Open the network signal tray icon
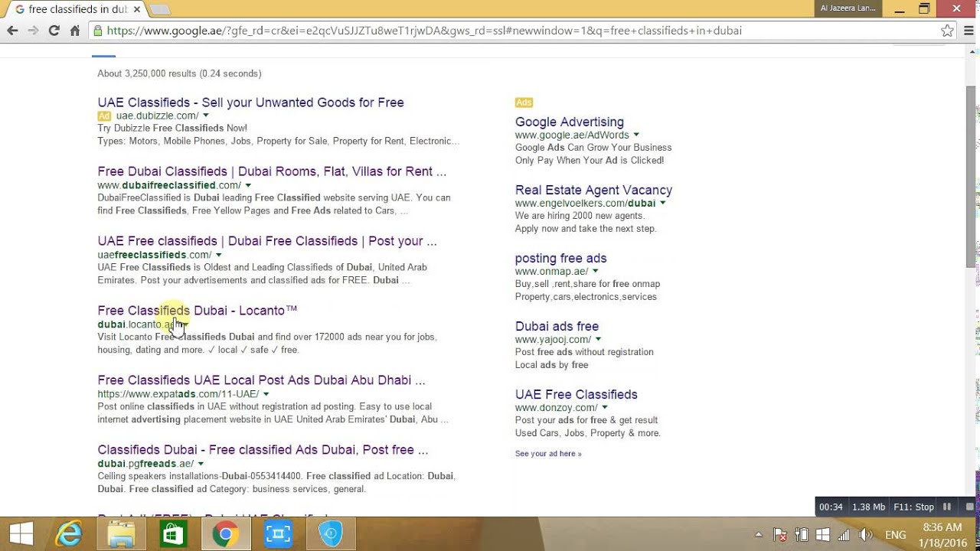 [844, 535]
